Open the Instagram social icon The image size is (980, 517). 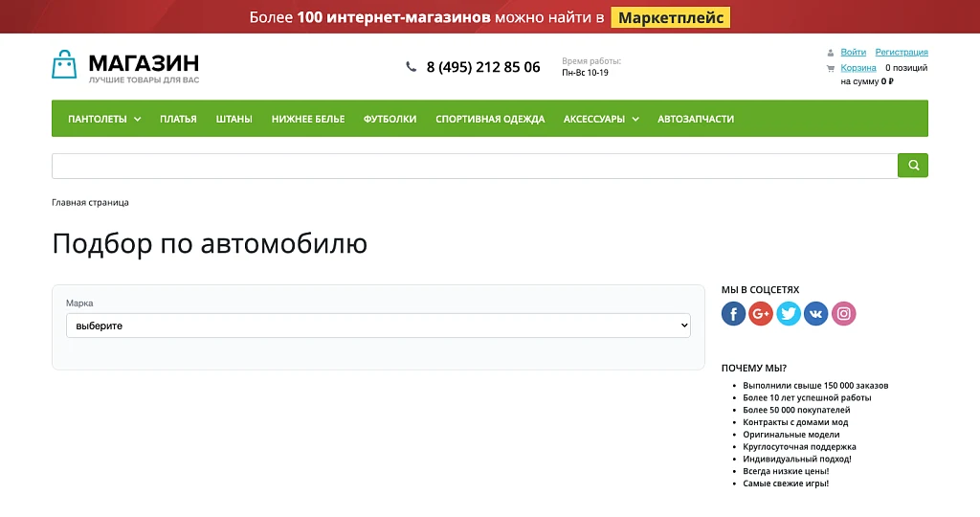pos(843,314)
